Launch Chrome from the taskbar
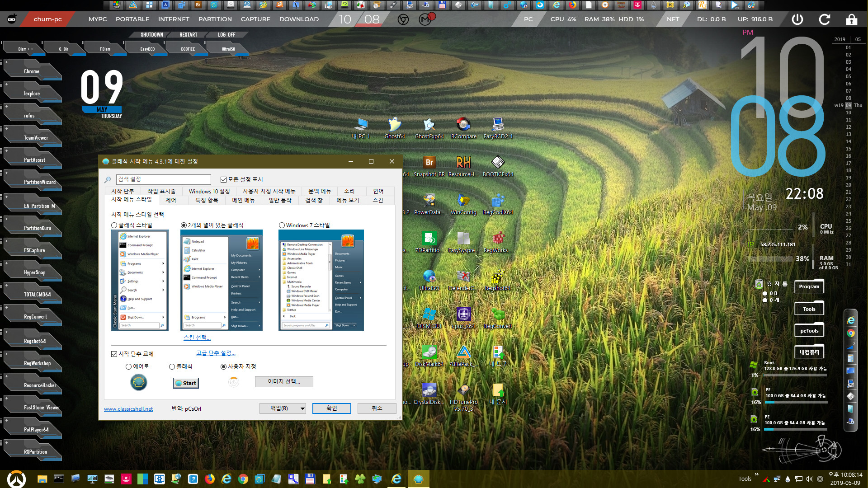868x488 pixels. [x=243, y=479]
